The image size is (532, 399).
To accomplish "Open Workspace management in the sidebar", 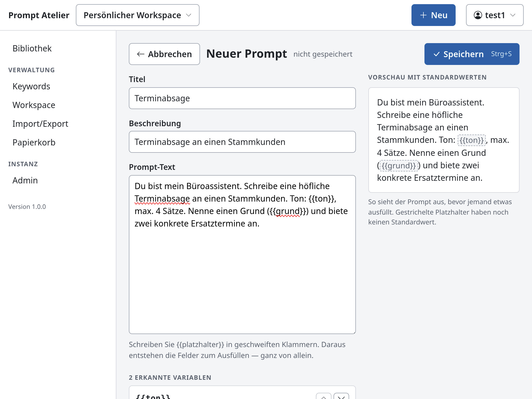I will pyautogui.click(x=34, y=105).
